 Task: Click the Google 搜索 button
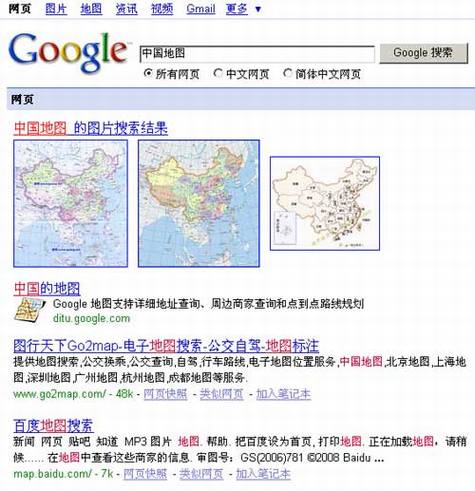coord(424,53)
